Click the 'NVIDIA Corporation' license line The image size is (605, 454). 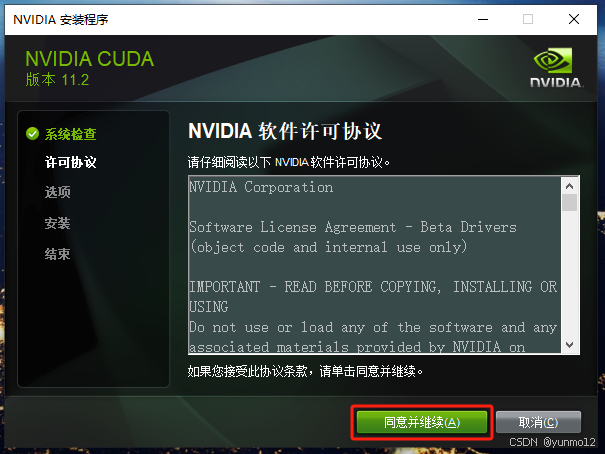coord(261,187)
